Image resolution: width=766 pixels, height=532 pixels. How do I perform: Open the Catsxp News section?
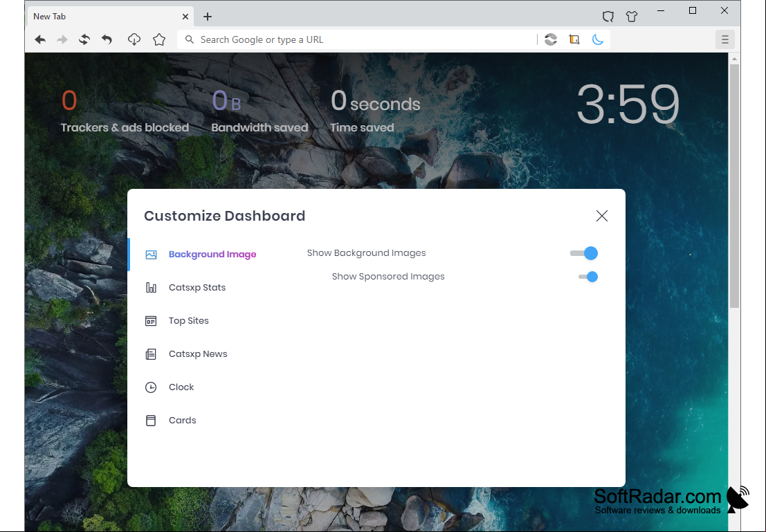point(198,354)
